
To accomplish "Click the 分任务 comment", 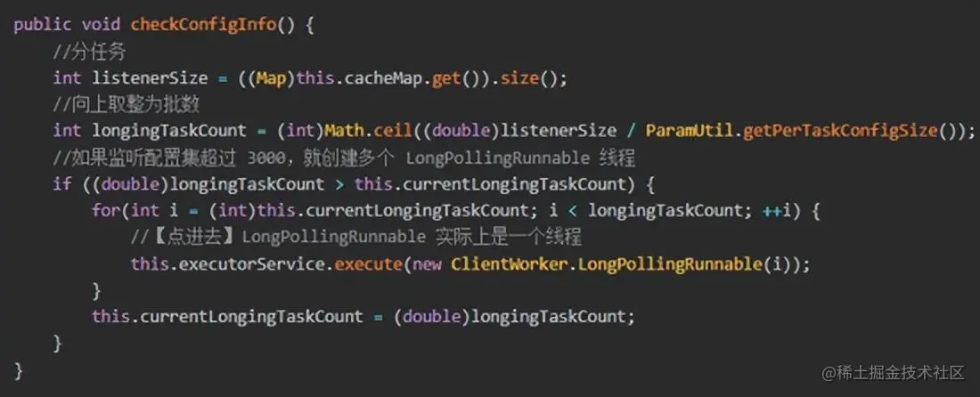I will pos(89,53).
